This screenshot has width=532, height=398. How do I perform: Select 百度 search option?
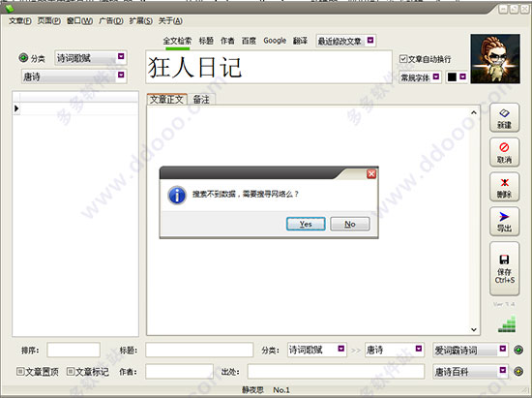tap(249, 41)
